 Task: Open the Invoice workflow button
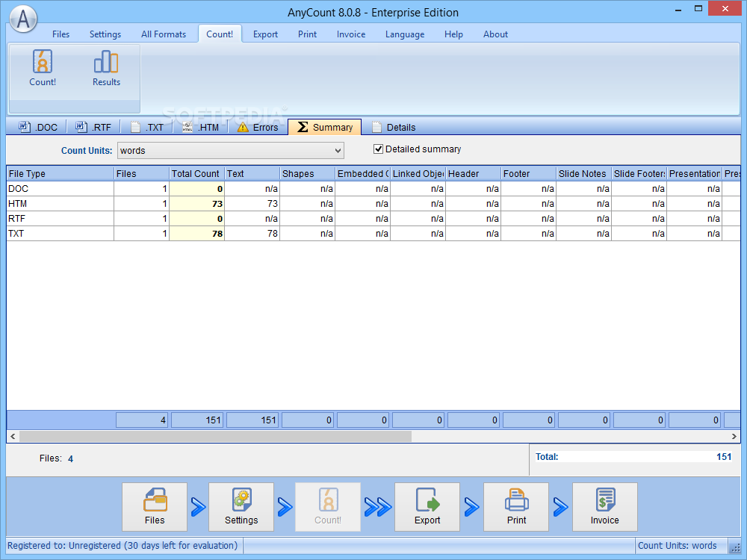click(x=604, y=507)
